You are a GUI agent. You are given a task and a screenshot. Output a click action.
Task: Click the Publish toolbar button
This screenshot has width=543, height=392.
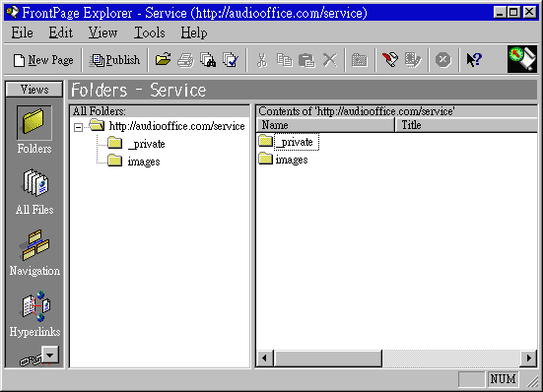click(115, 60)
